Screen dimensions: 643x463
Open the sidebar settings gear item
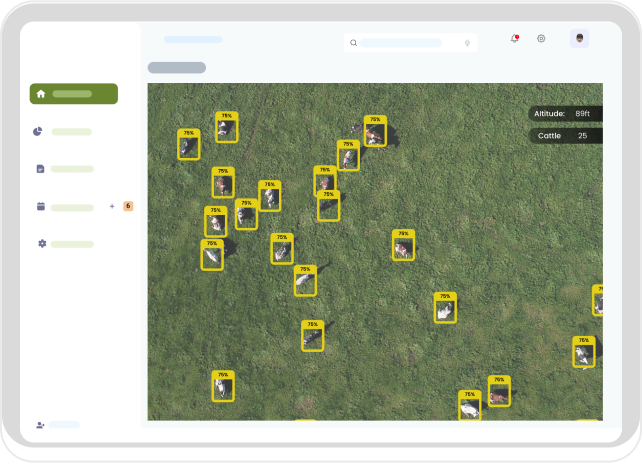(41, 244)
